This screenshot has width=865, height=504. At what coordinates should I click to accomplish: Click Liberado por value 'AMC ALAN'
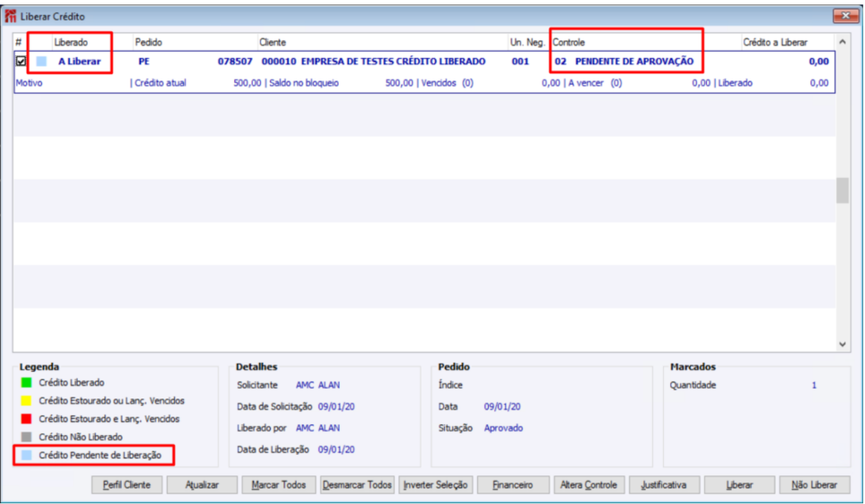click(318, 428)
